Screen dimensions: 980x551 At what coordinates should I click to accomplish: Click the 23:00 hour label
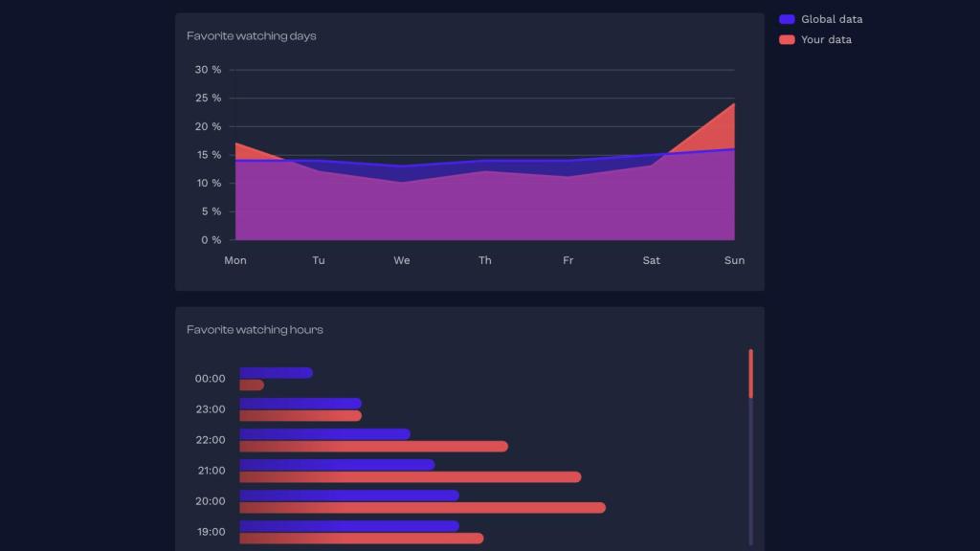click(x=210, y=409)
